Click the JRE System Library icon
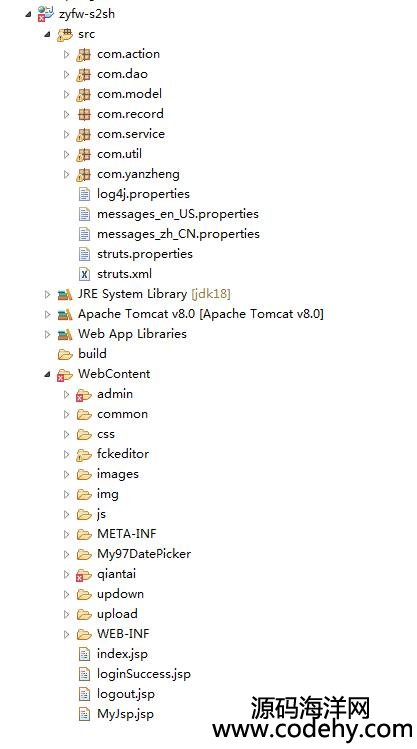 coord(65,294)
